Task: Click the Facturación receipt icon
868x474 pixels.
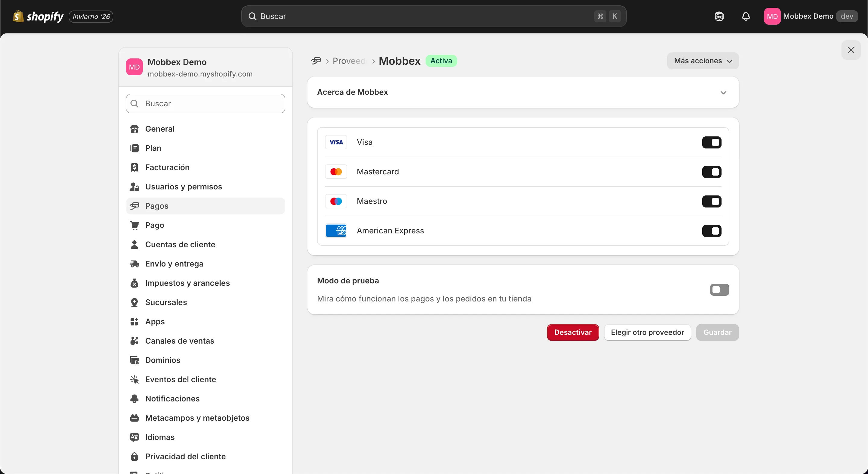Action: click(x=134, y=167)
